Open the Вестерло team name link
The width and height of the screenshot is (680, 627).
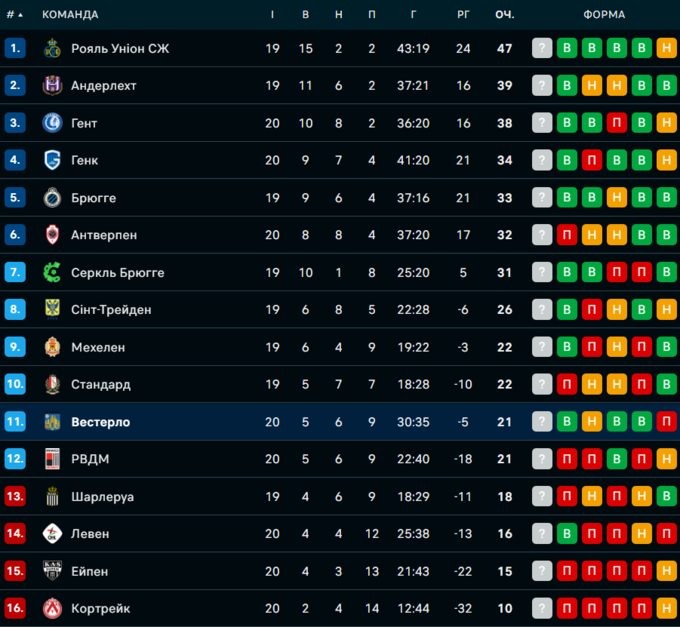pyautogui.click(x=100, y=422)
